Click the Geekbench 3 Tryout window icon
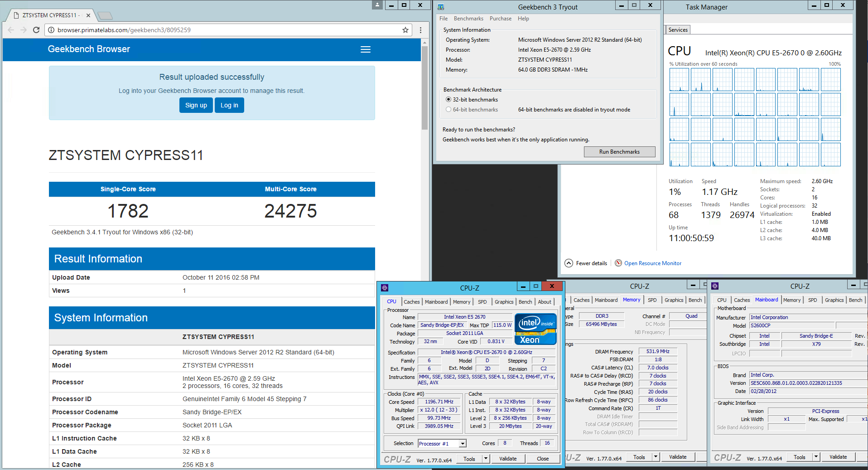 [x=441, y=7]
